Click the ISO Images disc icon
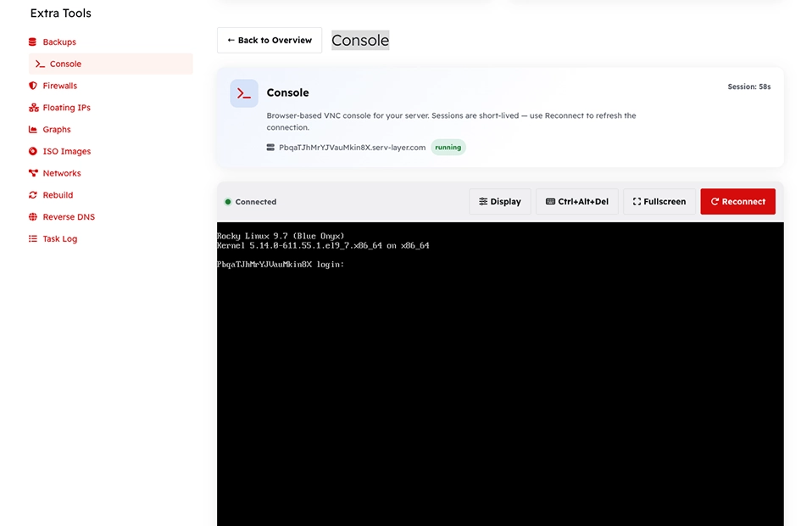This screenshot has height=526, width=812. pyautogui.click(x=32, y=151)
